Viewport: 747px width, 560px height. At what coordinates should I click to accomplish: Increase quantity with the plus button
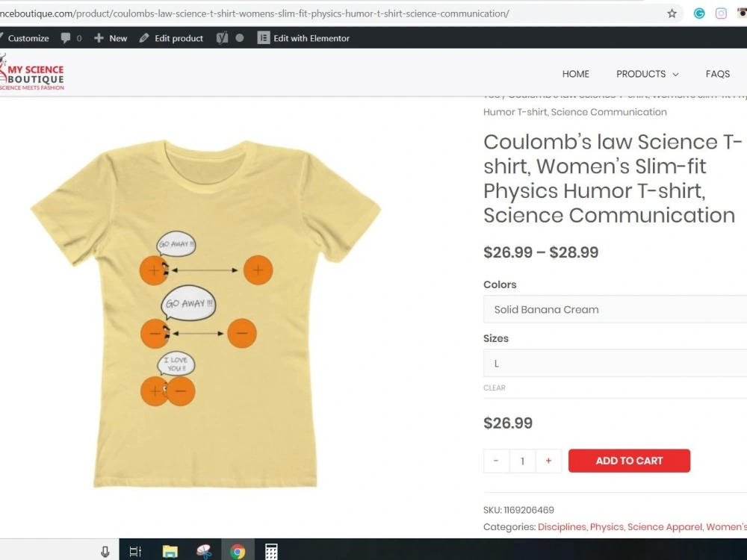pyautogui.click(x=548, y=461)
